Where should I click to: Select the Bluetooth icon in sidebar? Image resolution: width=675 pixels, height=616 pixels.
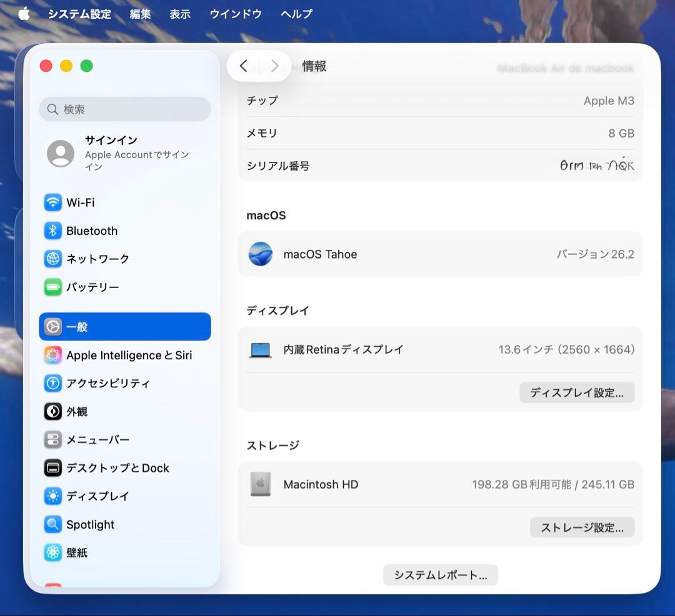[52, 231]
